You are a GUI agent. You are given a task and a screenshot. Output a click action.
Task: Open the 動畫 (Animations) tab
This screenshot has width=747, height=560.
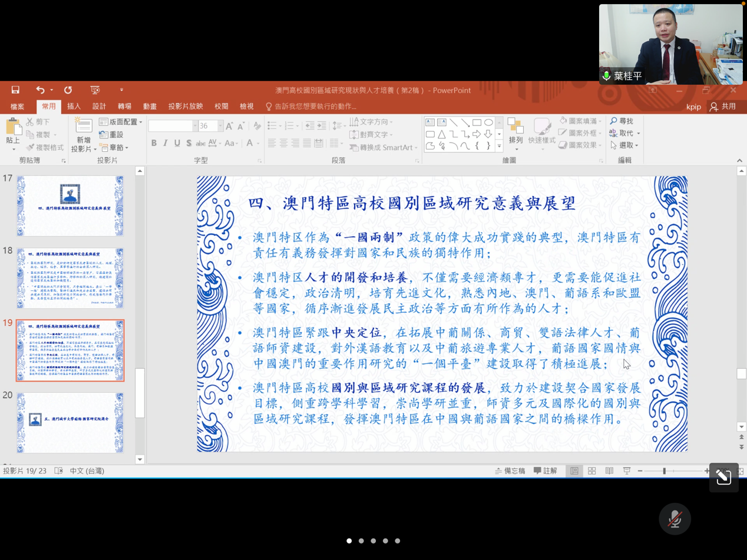[x=150, y=107]
